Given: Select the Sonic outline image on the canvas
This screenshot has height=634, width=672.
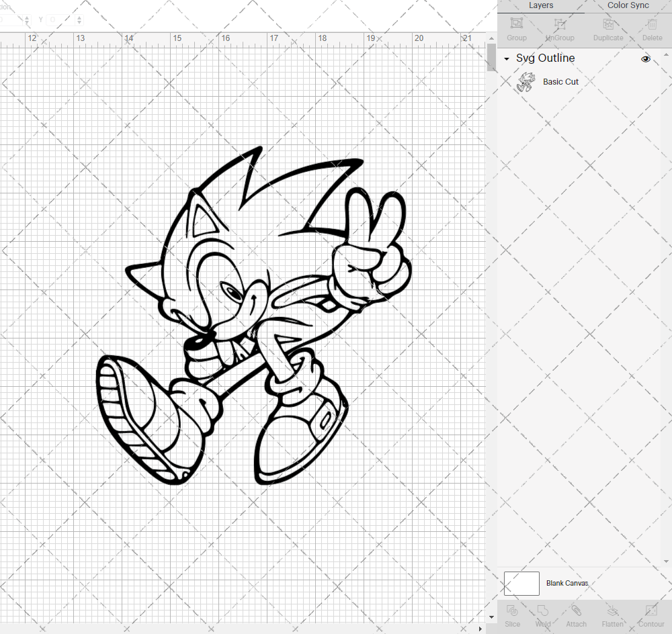Looking at the screenshot, I should pos(254,316).
